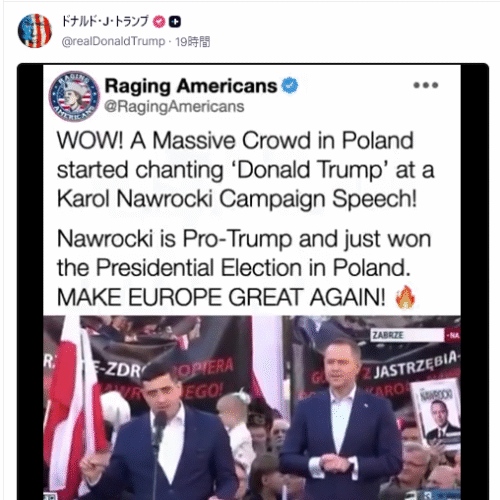This screenshot has width=500, height=500.
Task: Click the 'WOW! A Massive Crowd' paragraph
Action: [x=246, y=169]
